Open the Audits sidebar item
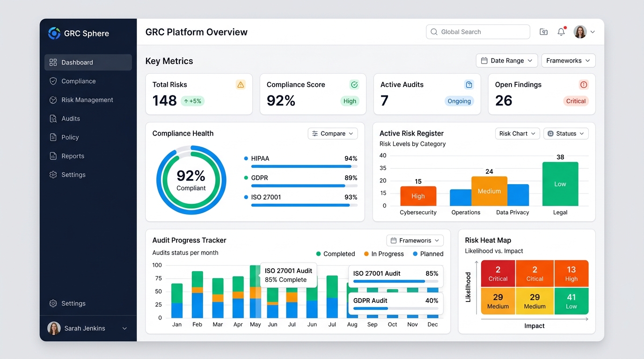The image size is (644, 359). (88, 118)
